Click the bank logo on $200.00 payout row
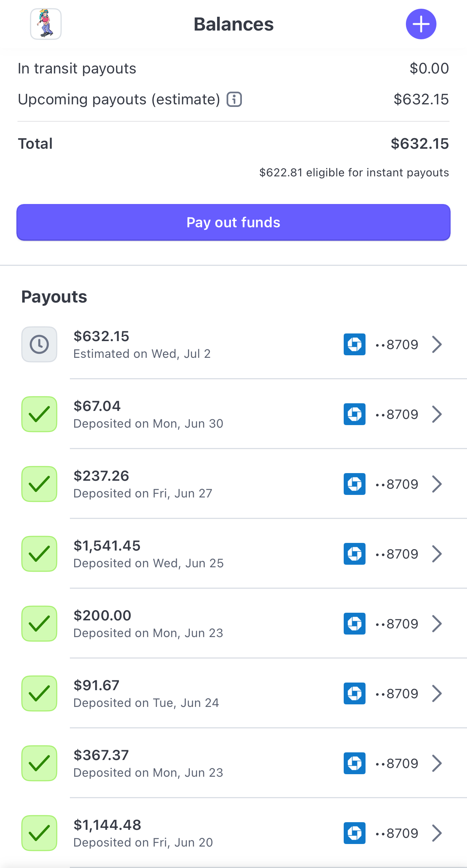This screenshot has height=868, width=467. click(354, 624)
